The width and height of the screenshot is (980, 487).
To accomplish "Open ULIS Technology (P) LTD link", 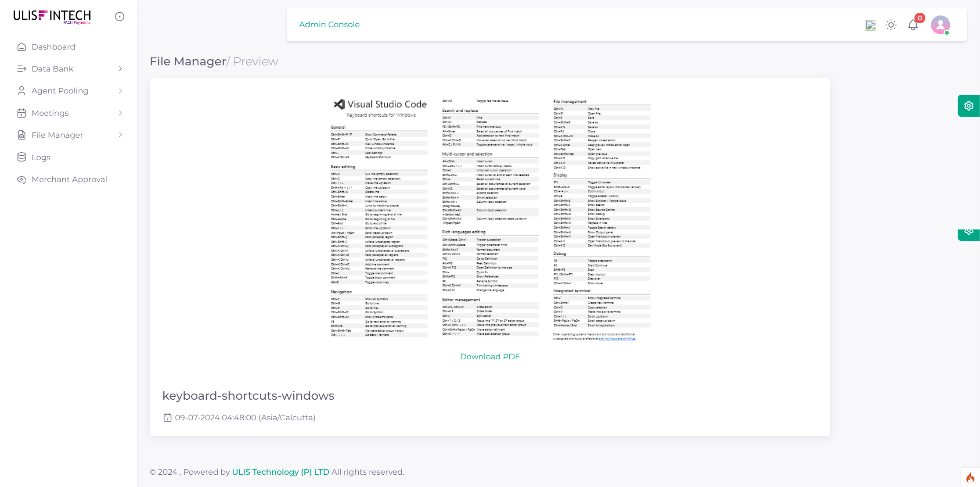I will click(281, 472).
